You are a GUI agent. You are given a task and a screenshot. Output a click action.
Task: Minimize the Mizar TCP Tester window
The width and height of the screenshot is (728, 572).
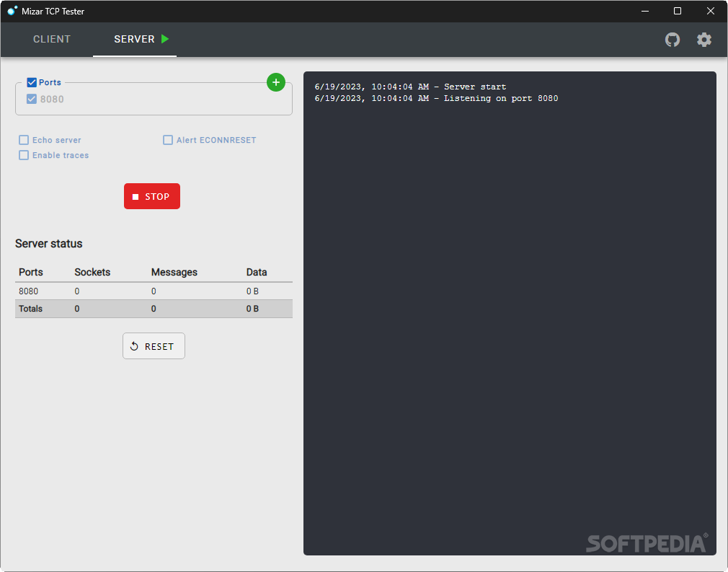point(645,11)
